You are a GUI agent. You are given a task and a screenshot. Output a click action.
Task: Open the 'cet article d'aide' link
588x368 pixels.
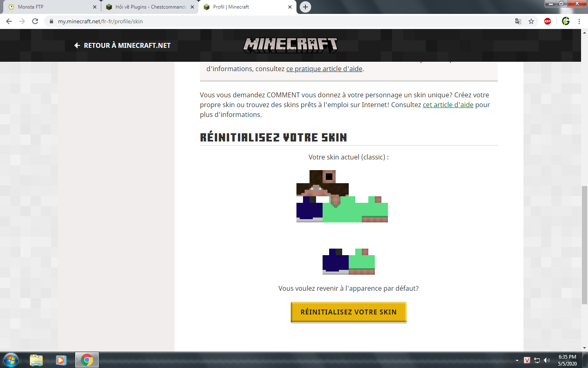coord(448,105)
